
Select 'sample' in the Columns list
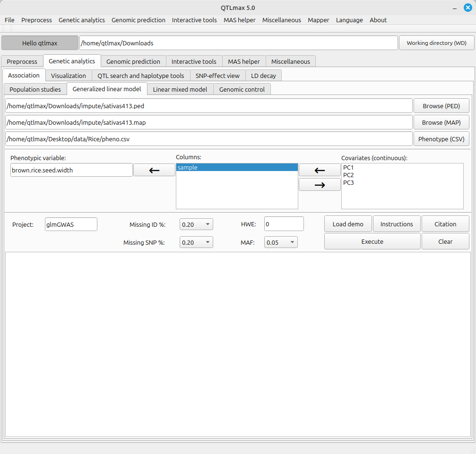pos(236,168)
